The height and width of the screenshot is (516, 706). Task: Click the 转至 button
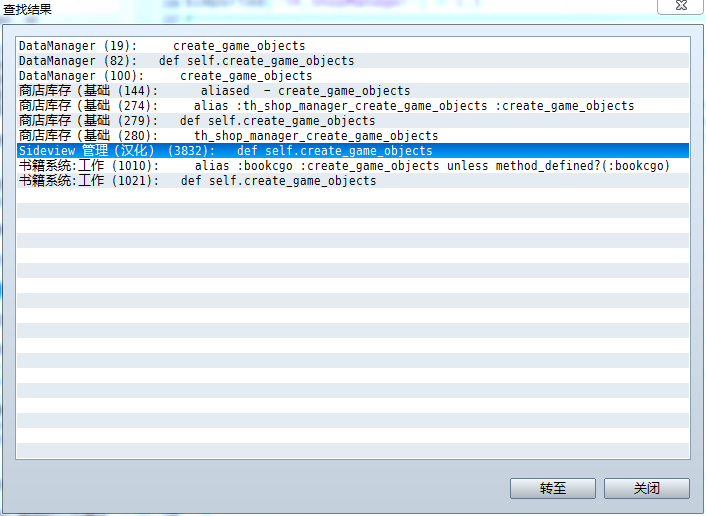[552, 488]
